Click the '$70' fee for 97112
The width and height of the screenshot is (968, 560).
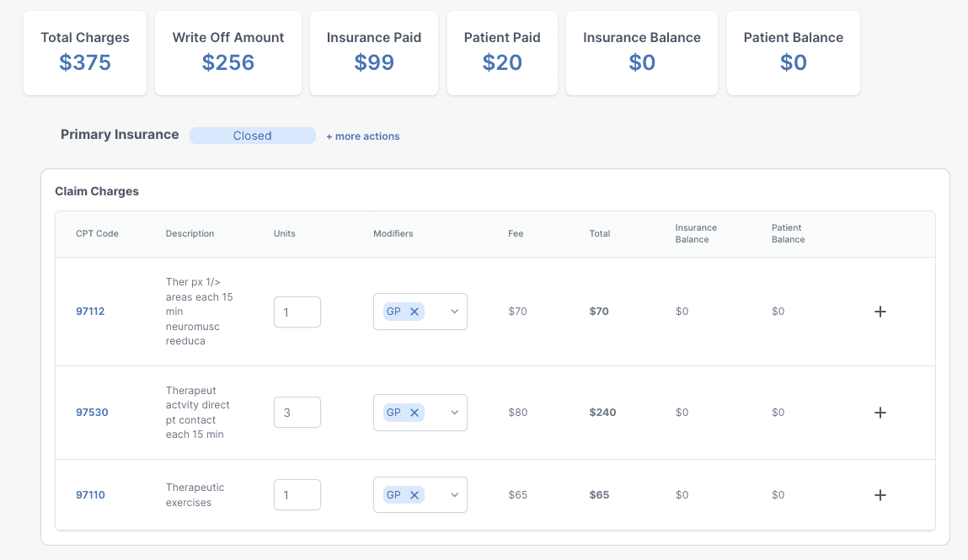pos(517,312)
